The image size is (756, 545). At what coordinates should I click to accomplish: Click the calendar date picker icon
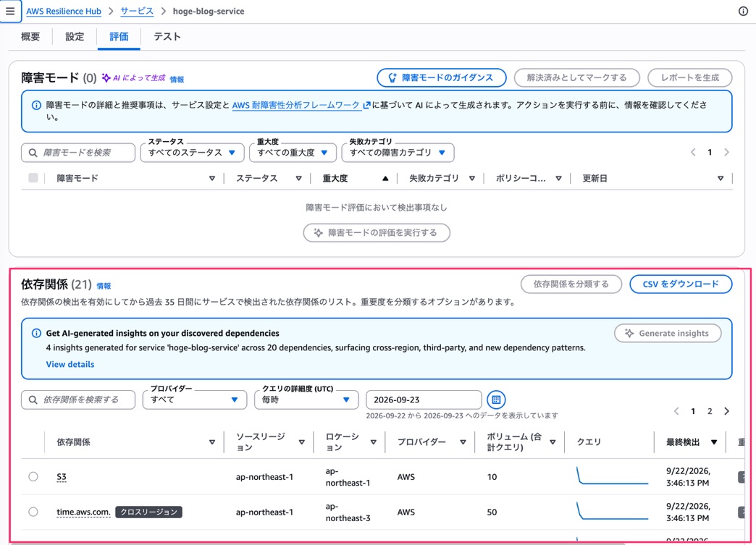pyautogui.click(x=496, y=400)
